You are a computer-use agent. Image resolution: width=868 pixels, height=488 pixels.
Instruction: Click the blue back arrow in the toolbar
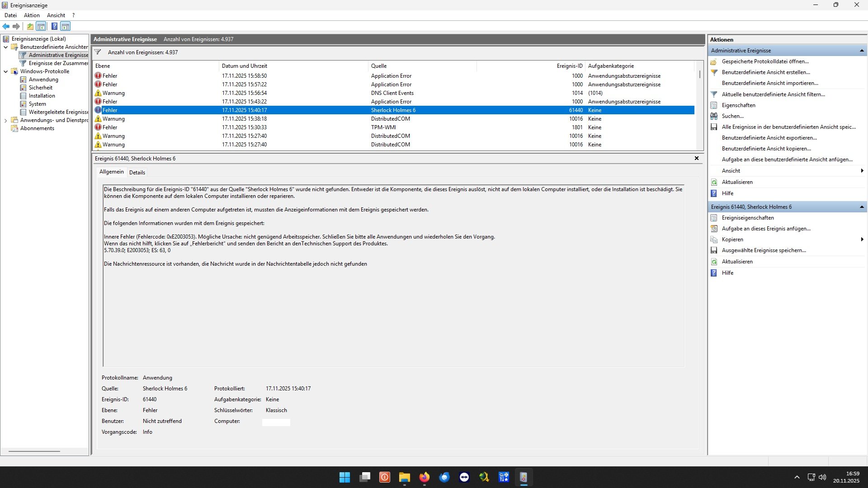coord(6,26)
